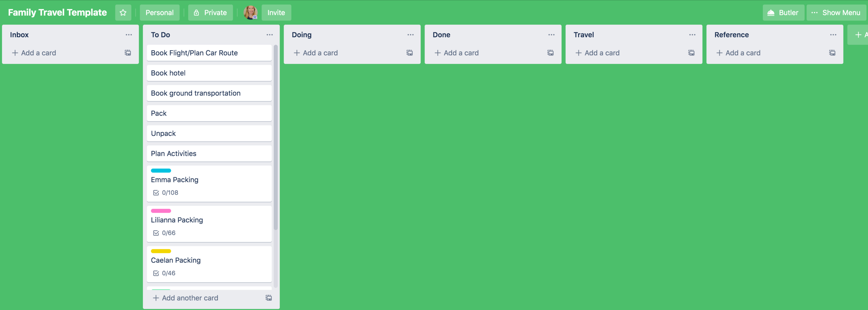868x310 pixels.
Task: Open the Book Flight/Plan Car Route card
Action: pos(209,53)
